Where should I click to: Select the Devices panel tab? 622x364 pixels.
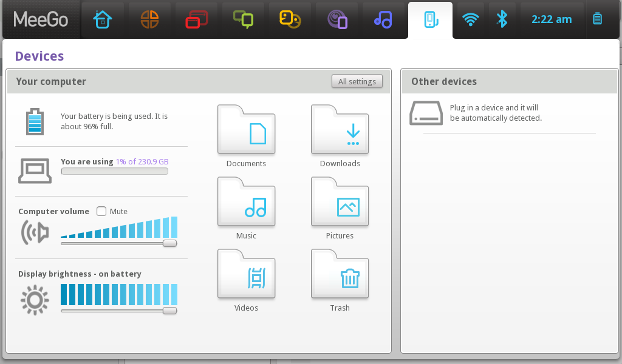430,19
